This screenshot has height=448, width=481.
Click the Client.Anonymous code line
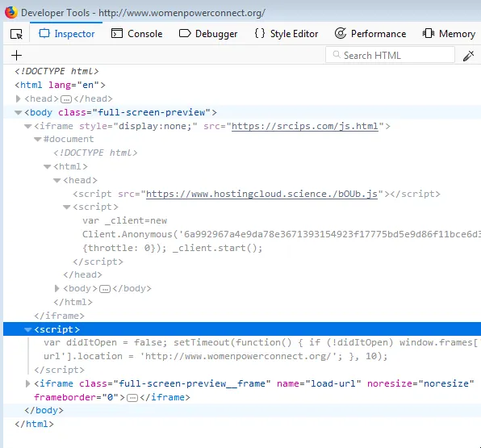pyautogui.click(x=282, y=234)
